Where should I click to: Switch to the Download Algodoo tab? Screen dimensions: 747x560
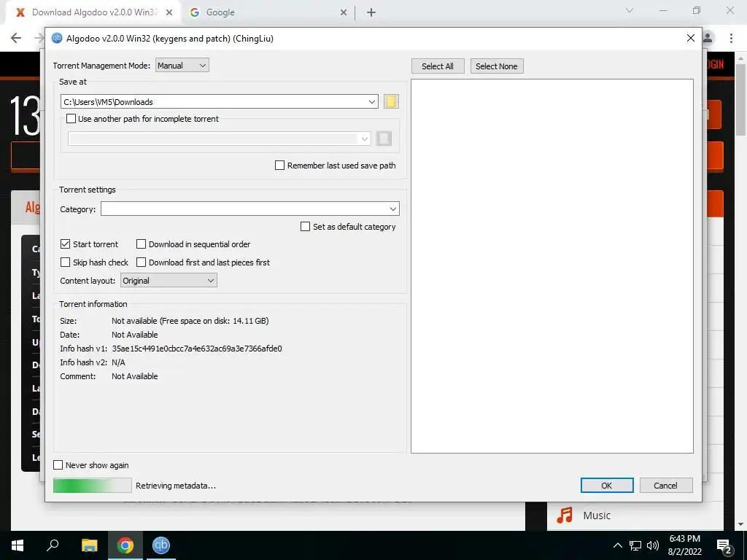(x=93, y=12)
